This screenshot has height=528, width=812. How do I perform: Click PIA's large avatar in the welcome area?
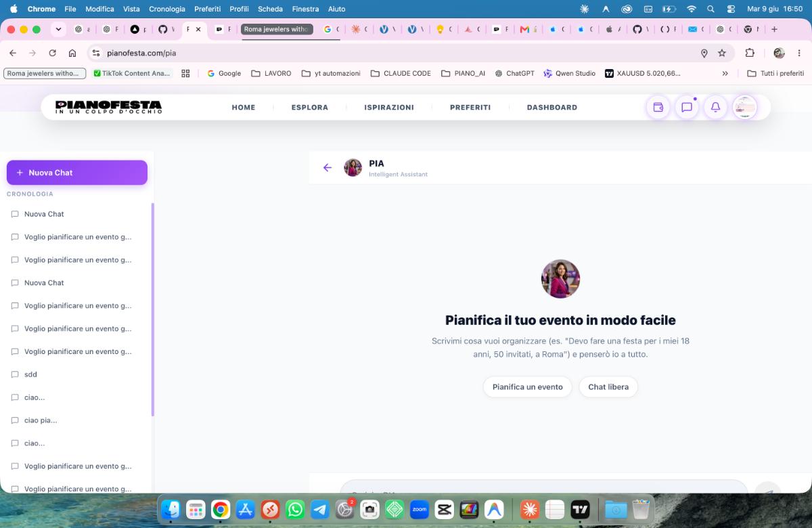(x=560, y=279)
